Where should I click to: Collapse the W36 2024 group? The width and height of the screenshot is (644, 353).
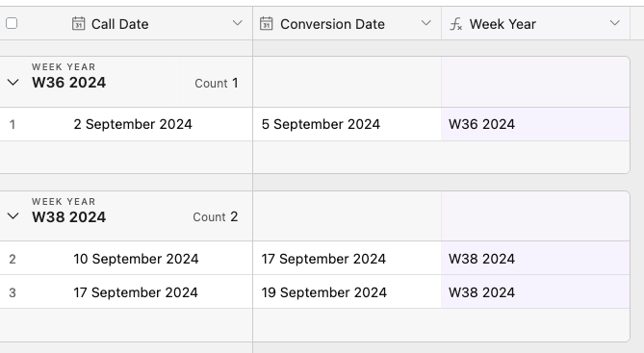(13, 83)
